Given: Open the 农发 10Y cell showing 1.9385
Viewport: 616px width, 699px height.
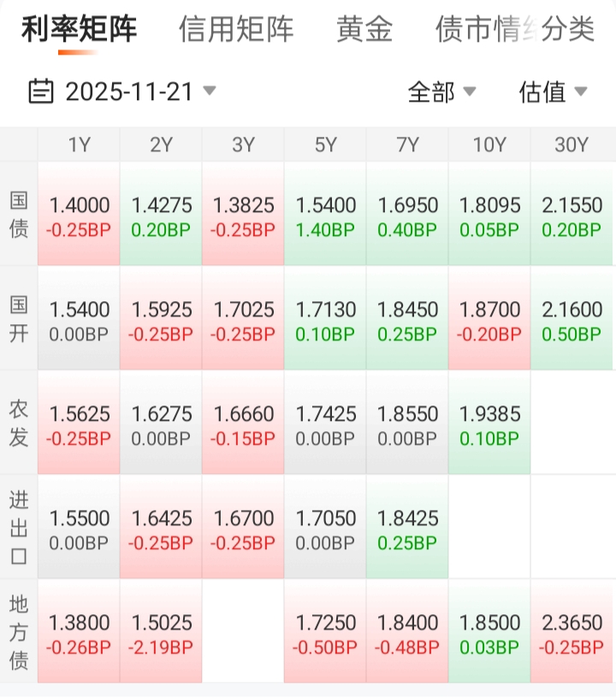Looking at the screenshot, I should 489,424.
